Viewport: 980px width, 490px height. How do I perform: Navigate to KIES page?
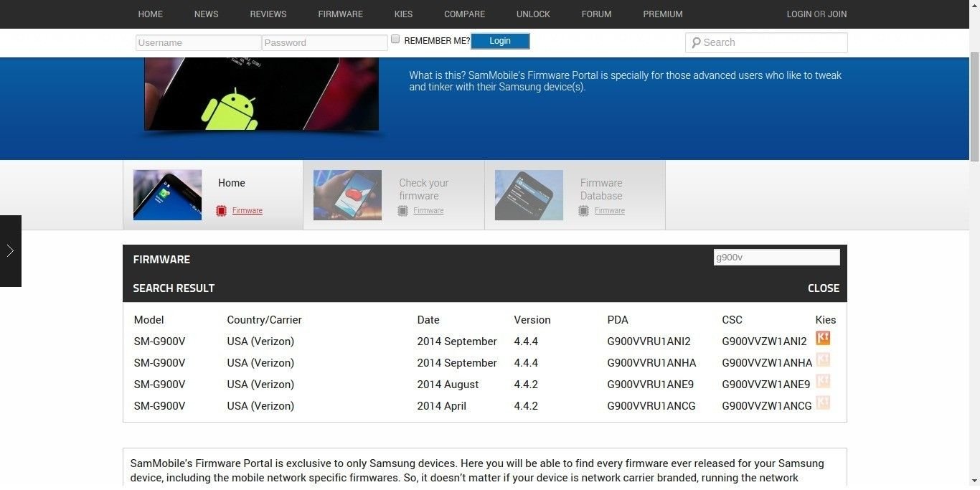(404, 14)
